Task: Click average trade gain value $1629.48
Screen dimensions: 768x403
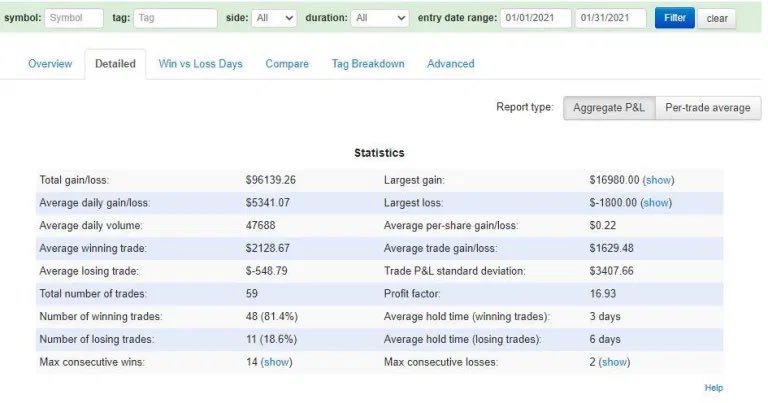Action: (x=611, y=248)
